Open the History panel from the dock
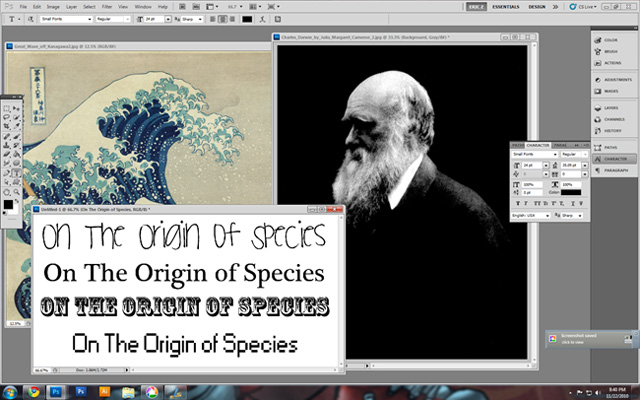Viewport: 640px width, 400px height. [x=614, y=131]
